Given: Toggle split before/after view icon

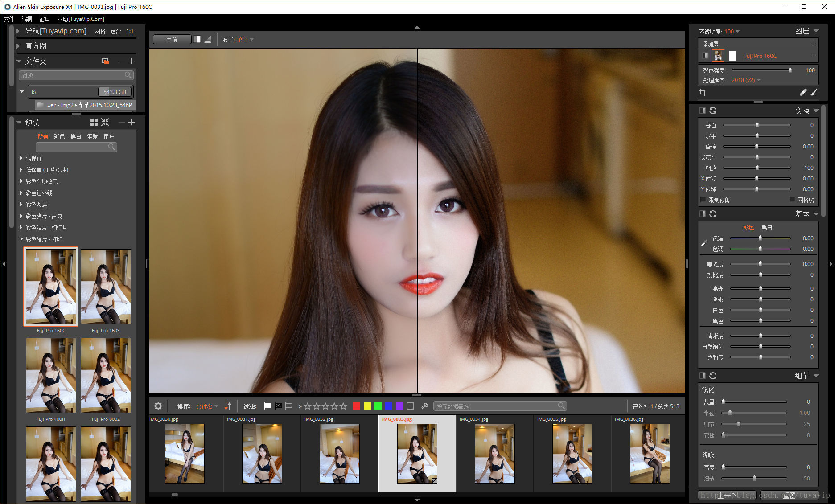Looking at the screenshot, I should click(x=197, y=39).
